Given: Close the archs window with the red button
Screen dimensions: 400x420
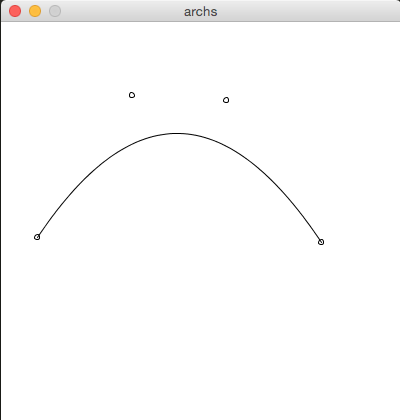Looking at the screenshot, I should coord(15,11).
